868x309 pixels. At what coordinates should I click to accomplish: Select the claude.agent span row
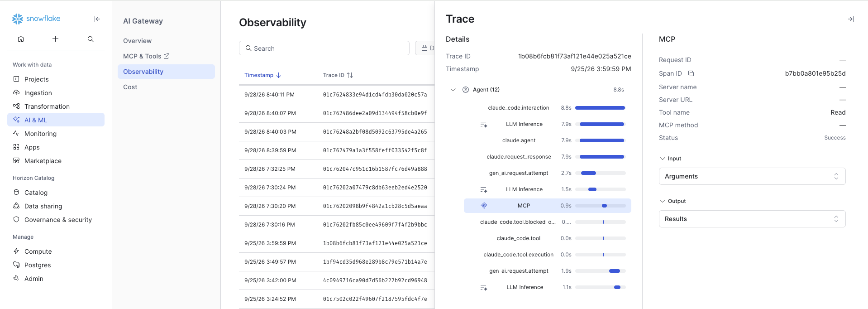point(547,140)
